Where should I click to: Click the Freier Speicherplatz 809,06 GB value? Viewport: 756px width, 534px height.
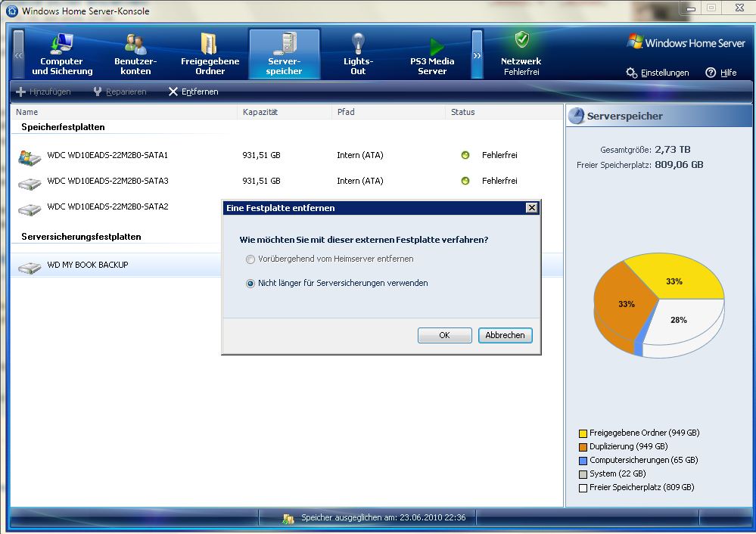pyautogui.click(x=679, y=165)
